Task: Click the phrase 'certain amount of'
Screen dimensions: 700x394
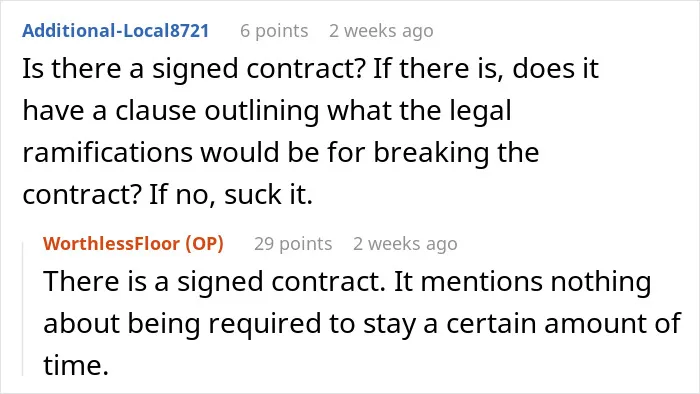Action: [x=563, y=323]
